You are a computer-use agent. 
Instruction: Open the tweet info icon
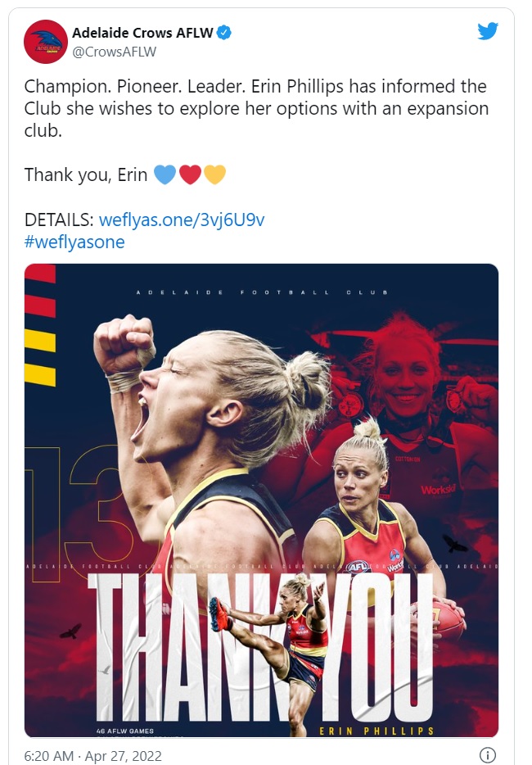[488, 754]
